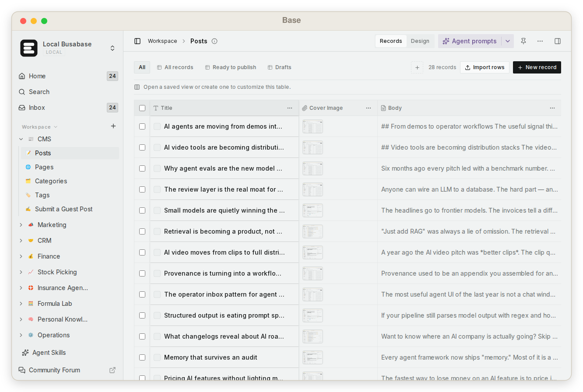Screen dimensions: 583x392
Task: Open the Local Busabase workspace switcher
Action: click(112, 48)
